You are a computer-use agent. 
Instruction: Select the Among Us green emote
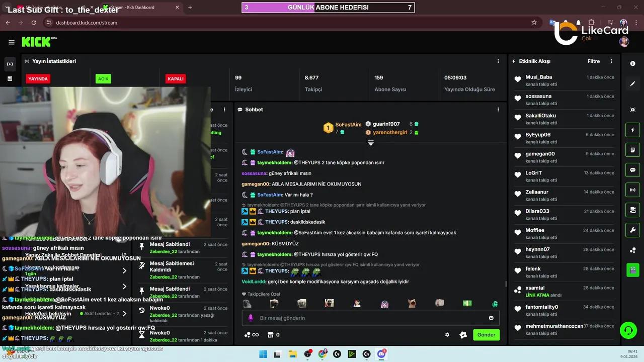click(x=495, y=304)
